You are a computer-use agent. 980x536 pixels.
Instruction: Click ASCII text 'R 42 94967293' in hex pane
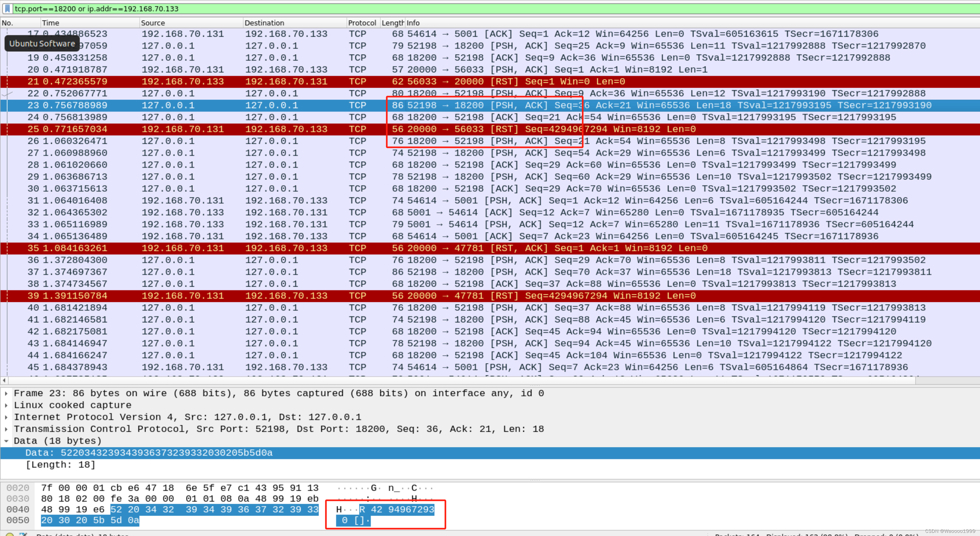397,509
